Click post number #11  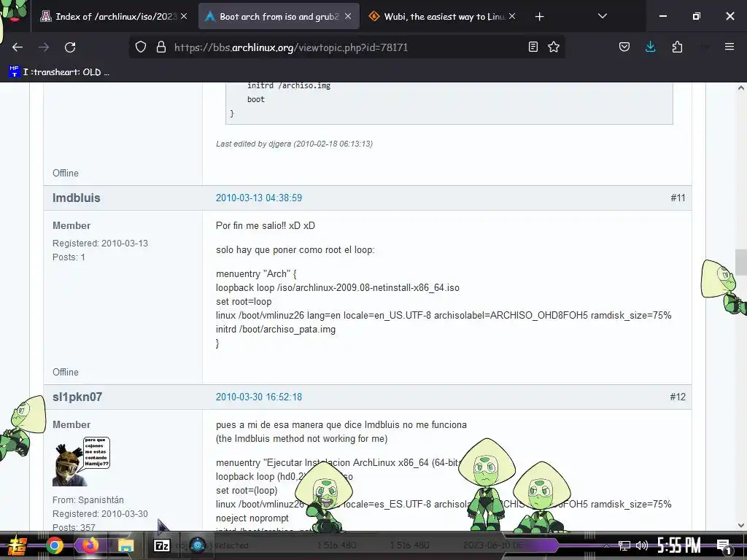[x=678, y=198]
